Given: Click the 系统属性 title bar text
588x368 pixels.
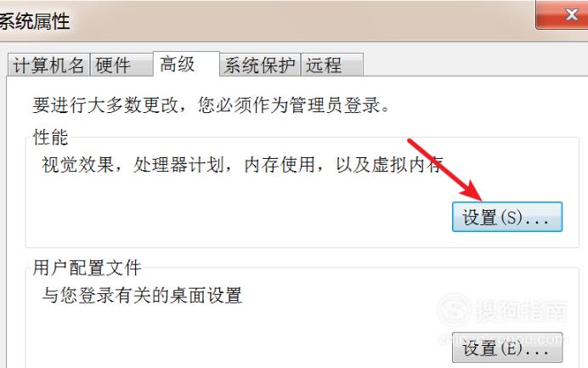Looking at the screenshot, I should [35, 21].
